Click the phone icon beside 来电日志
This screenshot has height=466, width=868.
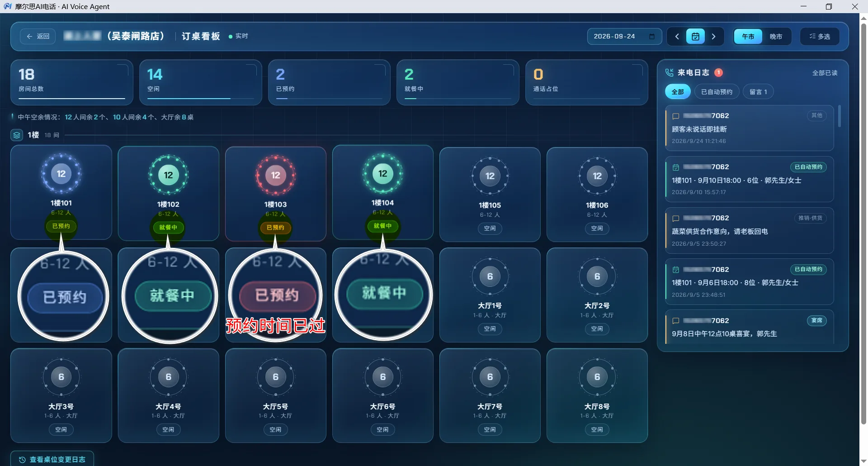tap(670, 73)
